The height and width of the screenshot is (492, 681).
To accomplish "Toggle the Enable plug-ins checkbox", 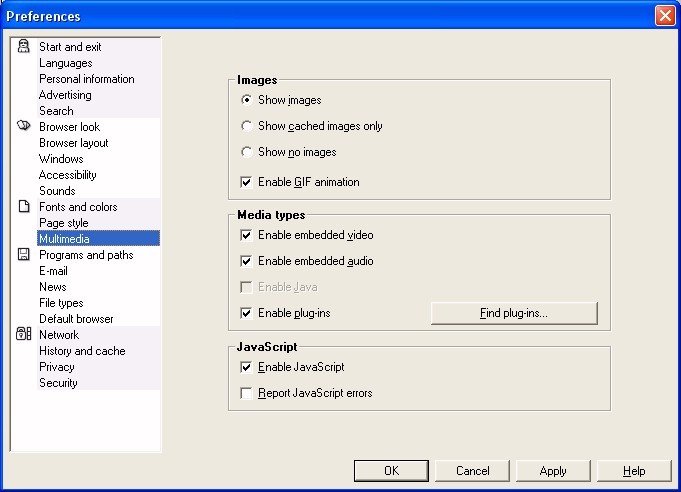I will (246, 313).
